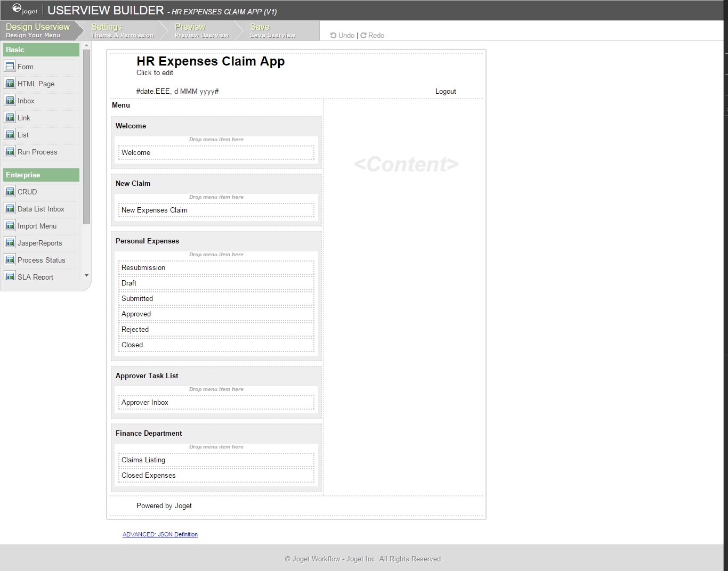The image size is (728, 571).
Task: Click the Form element icon
Action: point(10,67)
